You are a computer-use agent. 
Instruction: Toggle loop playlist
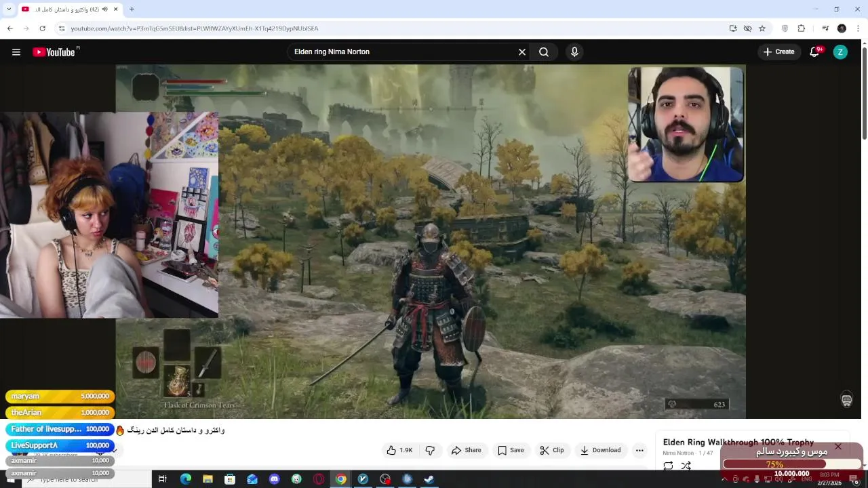point(668,466)
